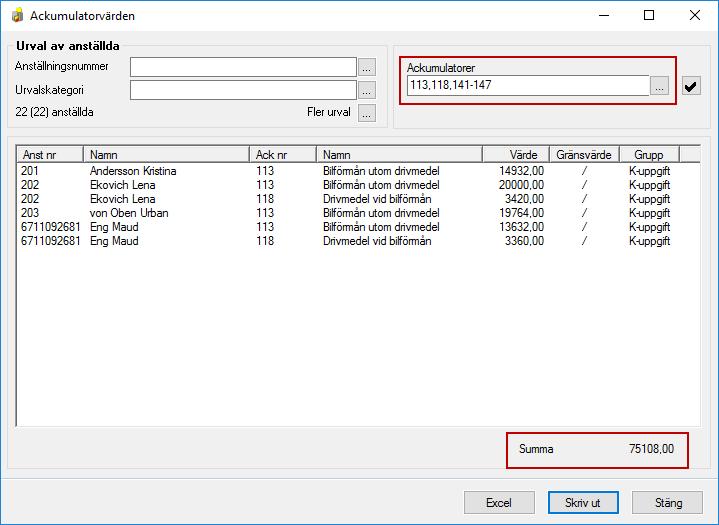This screenshot has width=719, height=525.
Task: Close the dialog with Stäng button
Action: (x=667, y=503)
